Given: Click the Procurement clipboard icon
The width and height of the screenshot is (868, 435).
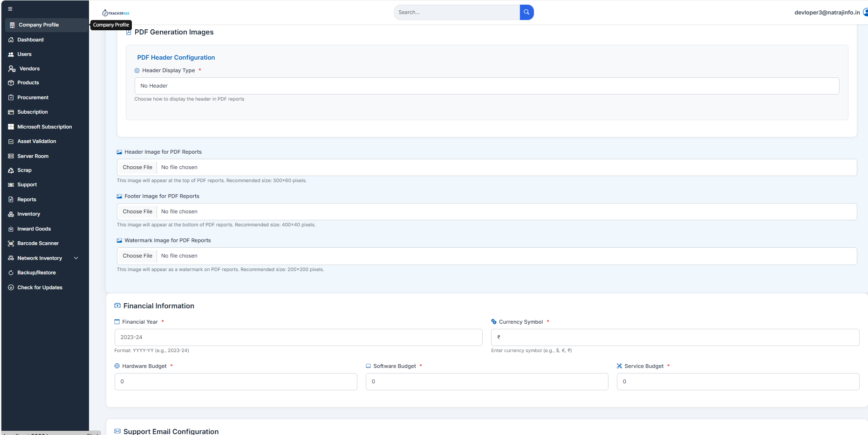Looking at the screenshot, I should (x=11, y=97).
